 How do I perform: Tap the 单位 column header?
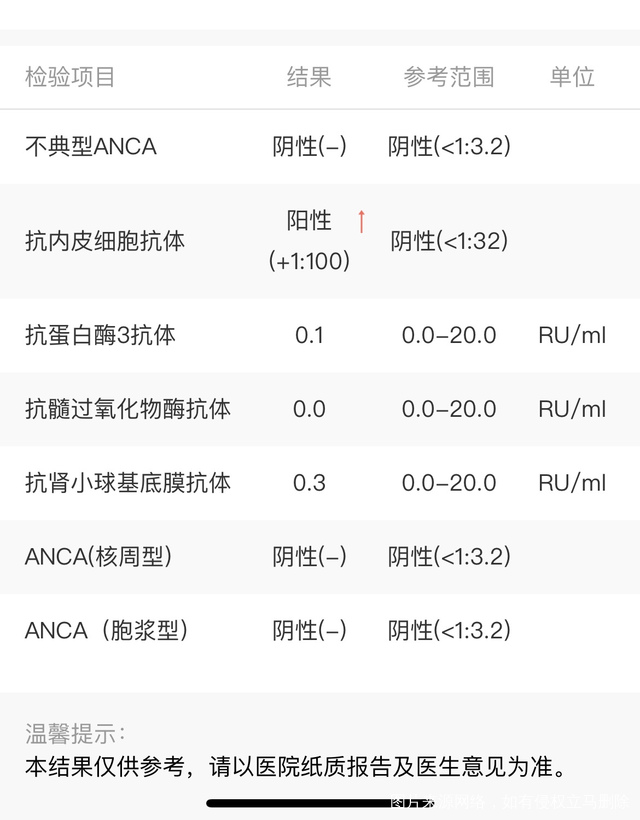click(x=572, y=77)
